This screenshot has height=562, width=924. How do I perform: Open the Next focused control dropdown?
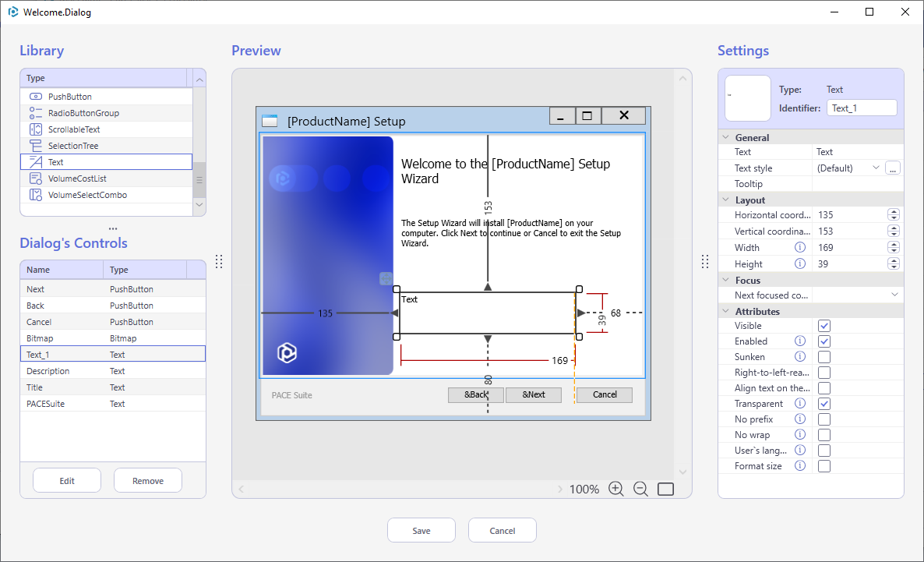894,295
